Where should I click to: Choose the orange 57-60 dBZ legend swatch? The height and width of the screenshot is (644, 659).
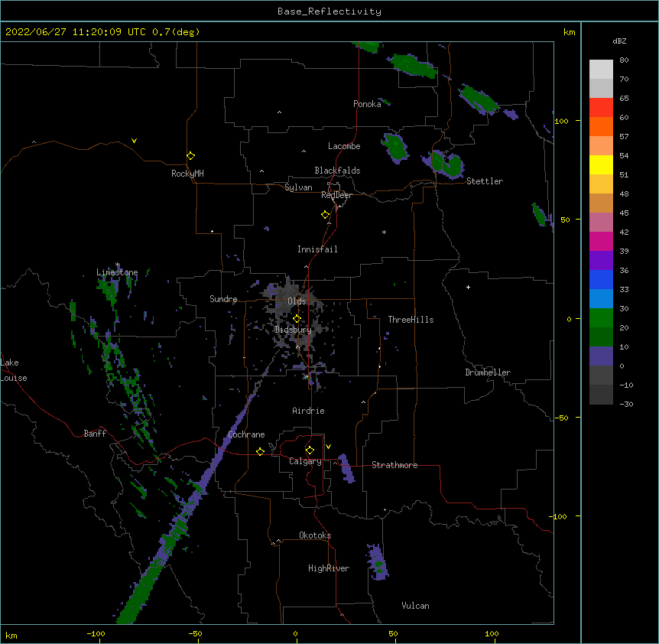pos(601,127)
